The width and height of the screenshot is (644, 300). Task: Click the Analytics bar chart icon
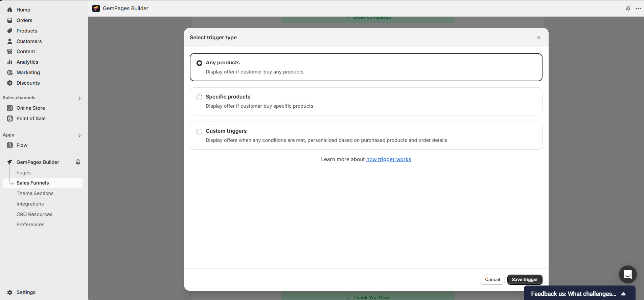pyautogui.click(x=10, y=62)
